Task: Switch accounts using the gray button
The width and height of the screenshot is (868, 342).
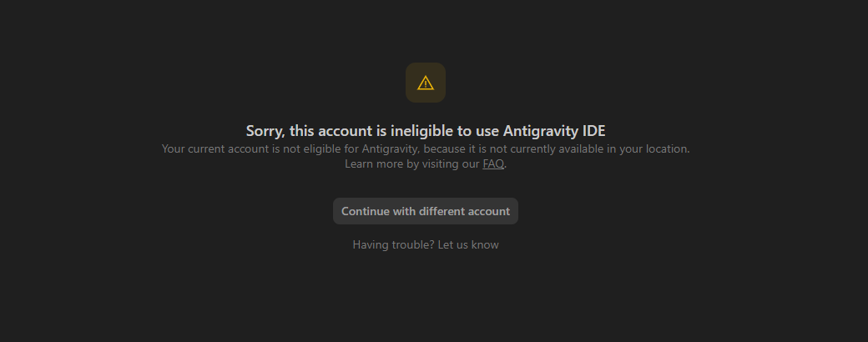Action: click(x=425, y=211)
